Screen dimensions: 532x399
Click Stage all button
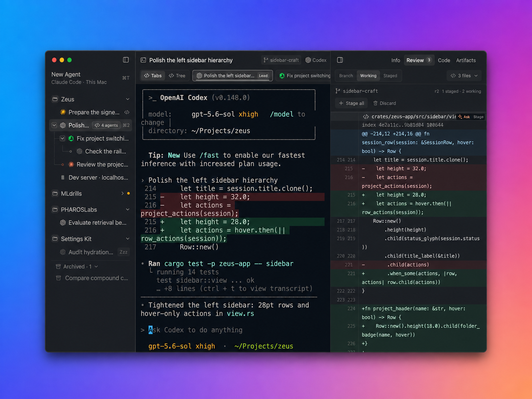[352, 103]
